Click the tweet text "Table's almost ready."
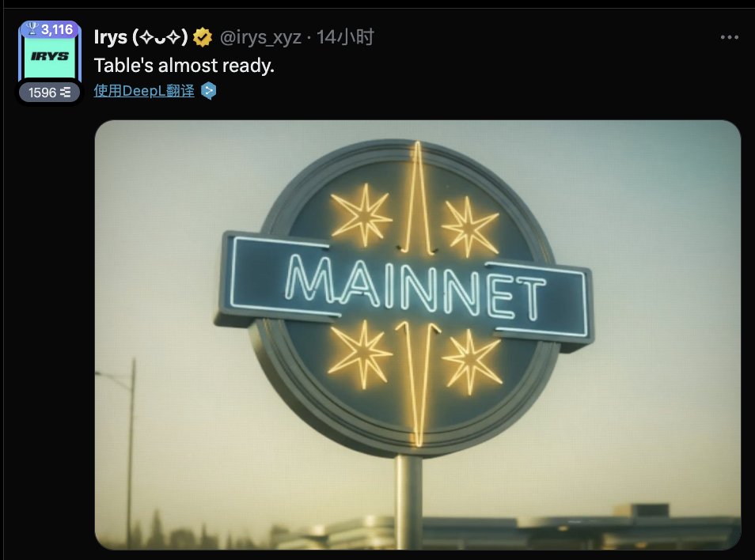755x560 pixels. click(184, 66)
